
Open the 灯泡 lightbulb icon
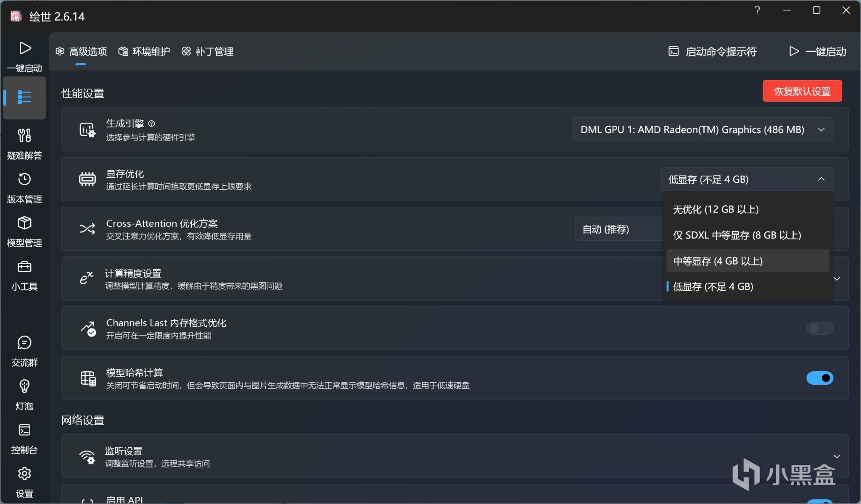point(24,386)
